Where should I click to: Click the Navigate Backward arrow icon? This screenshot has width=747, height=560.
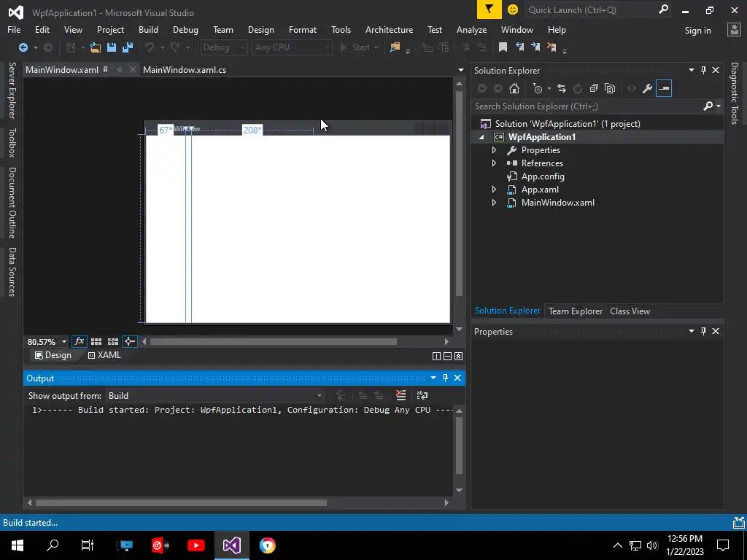tap(23, 47)
